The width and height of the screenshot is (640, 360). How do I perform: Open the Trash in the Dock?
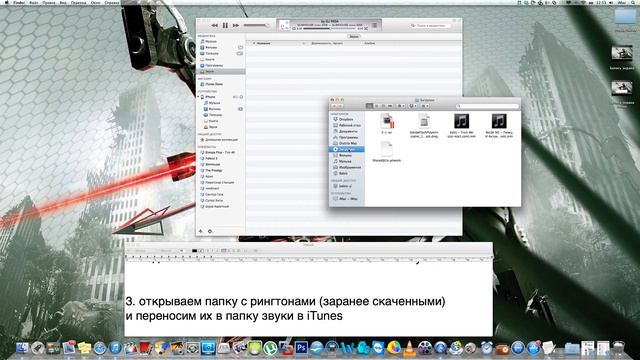619,348
